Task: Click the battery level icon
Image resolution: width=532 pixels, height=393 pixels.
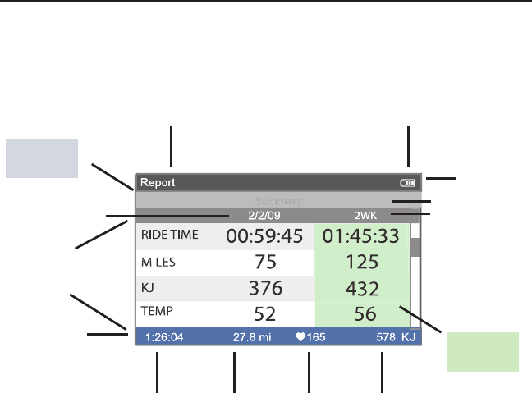Action: (x=409, y=183)
